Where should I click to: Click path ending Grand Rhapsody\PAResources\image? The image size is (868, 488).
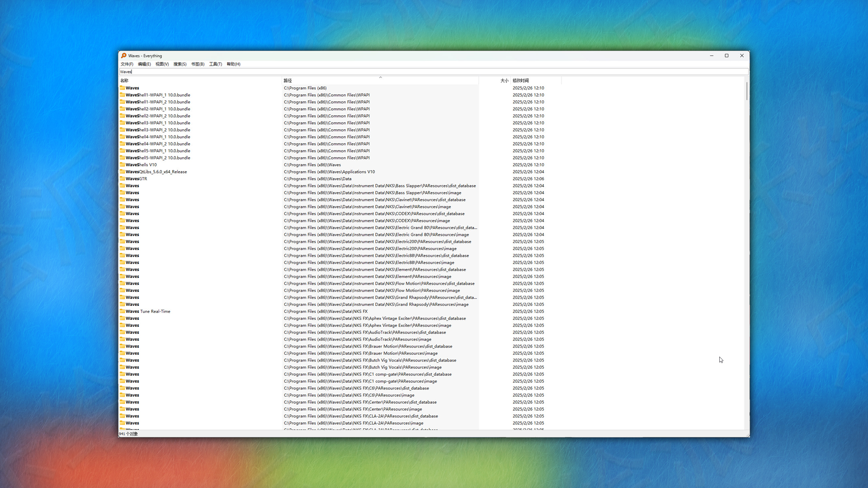[376, 305]
